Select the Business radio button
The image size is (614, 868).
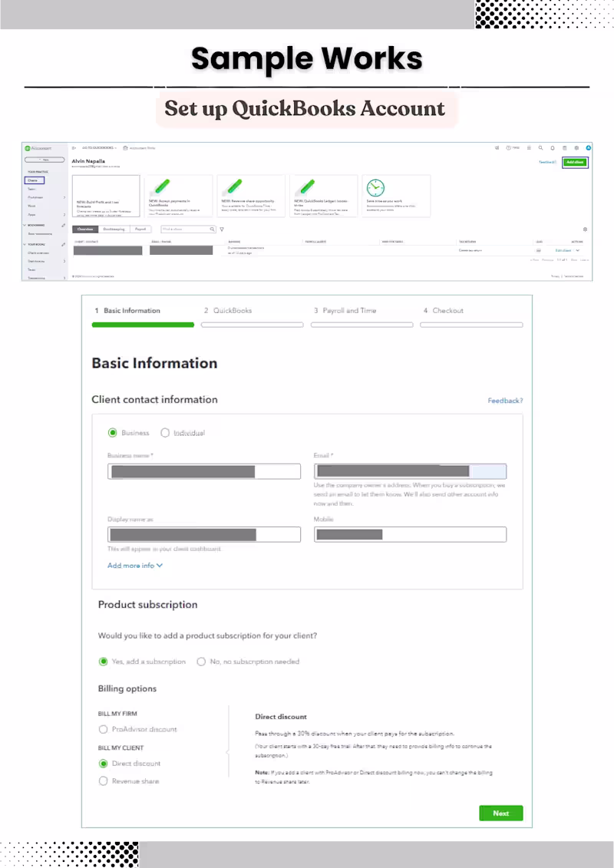click(x=112, y=433)
